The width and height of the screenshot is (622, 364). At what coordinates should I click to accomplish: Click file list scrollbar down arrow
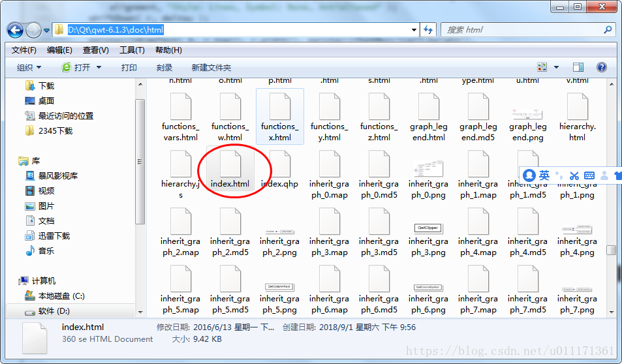point(612,312)
